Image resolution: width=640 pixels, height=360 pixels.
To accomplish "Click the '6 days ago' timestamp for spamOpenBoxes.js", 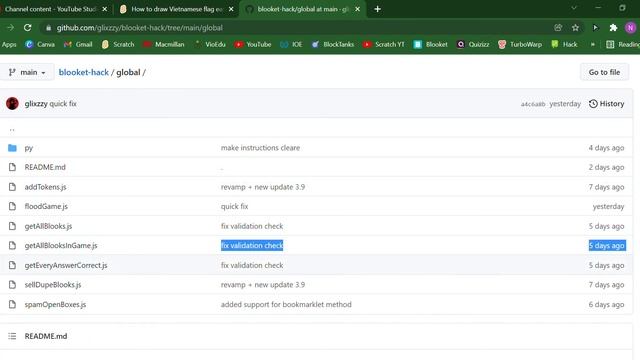I will pos(606,304).
